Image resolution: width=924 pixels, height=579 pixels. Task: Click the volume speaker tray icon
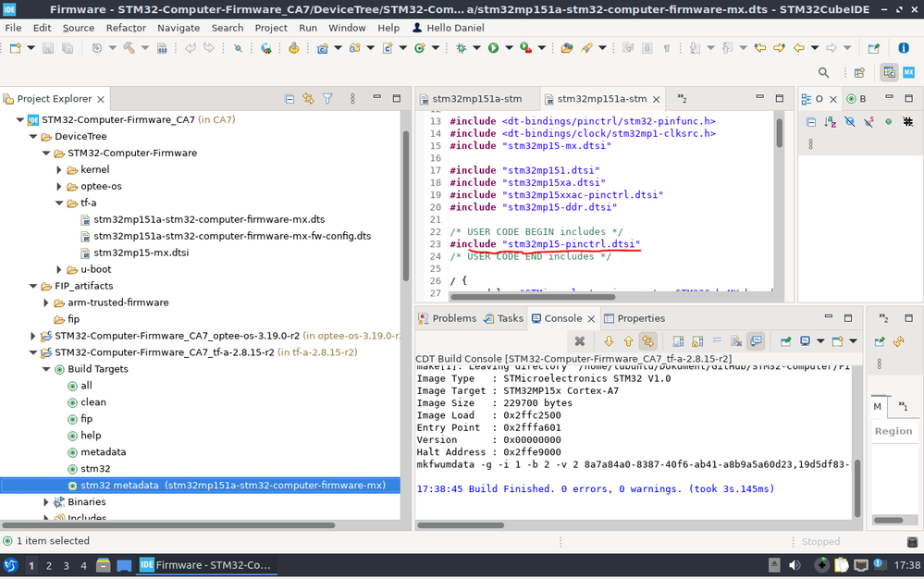pos(795,565)
